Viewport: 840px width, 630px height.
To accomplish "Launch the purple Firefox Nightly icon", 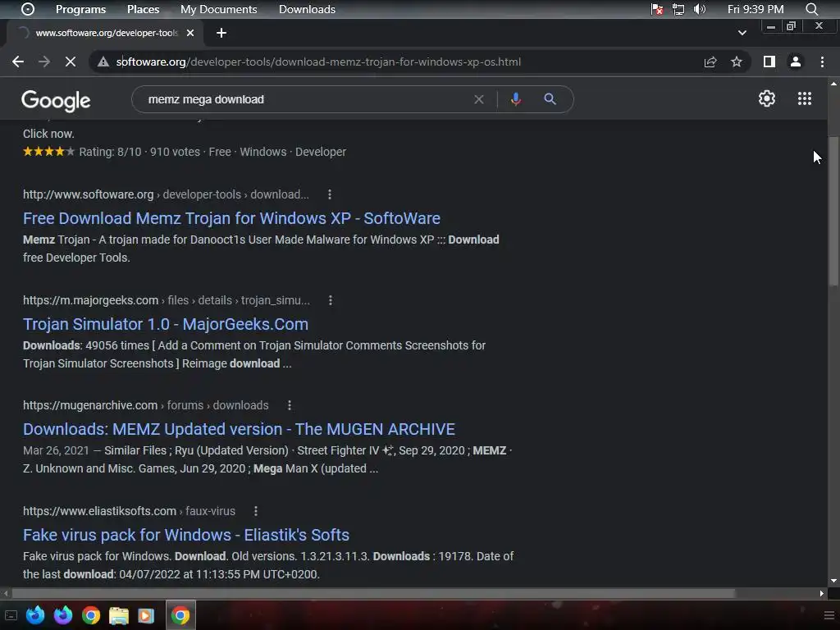I will tap(62, 615).
